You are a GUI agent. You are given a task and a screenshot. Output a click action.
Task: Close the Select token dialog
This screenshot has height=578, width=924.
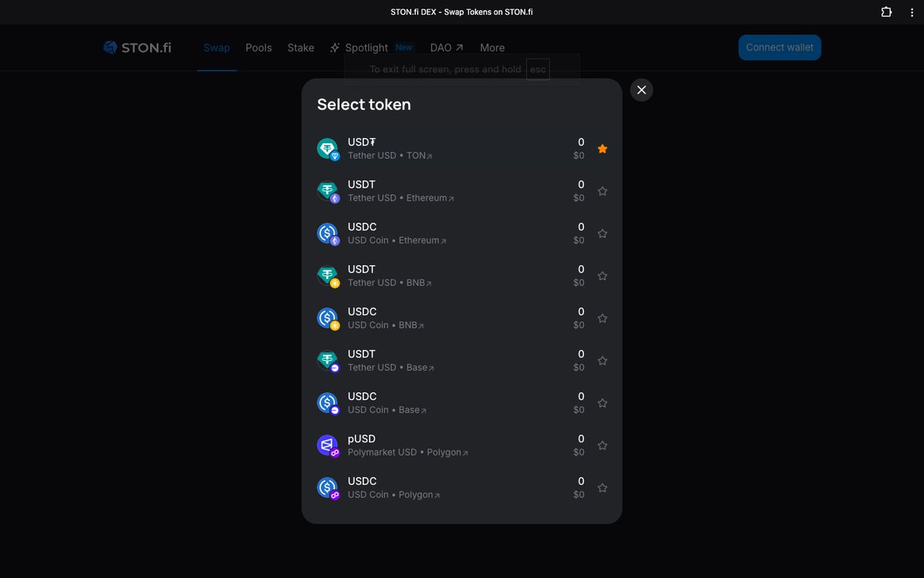[641, 90]
